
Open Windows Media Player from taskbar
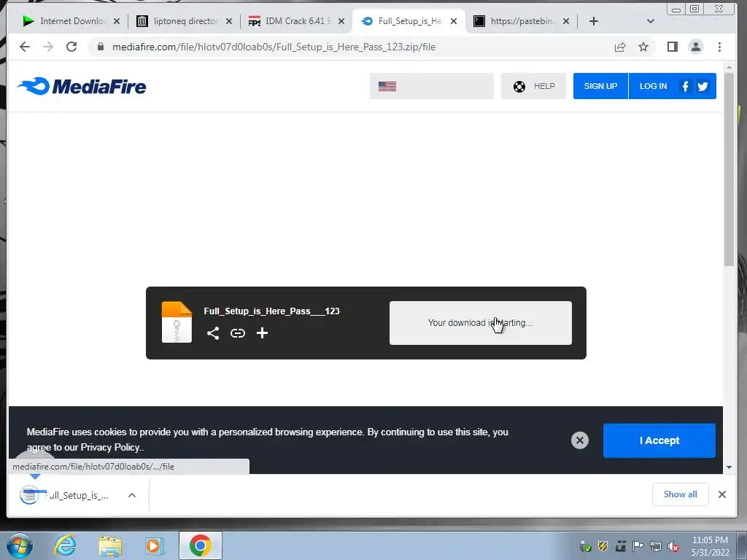pyautogui.click(x=155, y=545)
